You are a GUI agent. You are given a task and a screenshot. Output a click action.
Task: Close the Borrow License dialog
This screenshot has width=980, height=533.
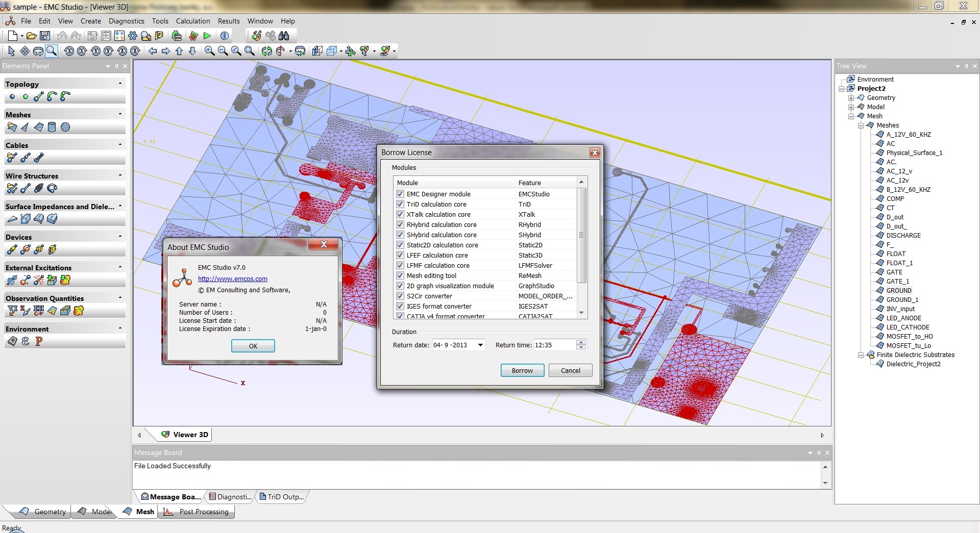[x=595, y=153]
